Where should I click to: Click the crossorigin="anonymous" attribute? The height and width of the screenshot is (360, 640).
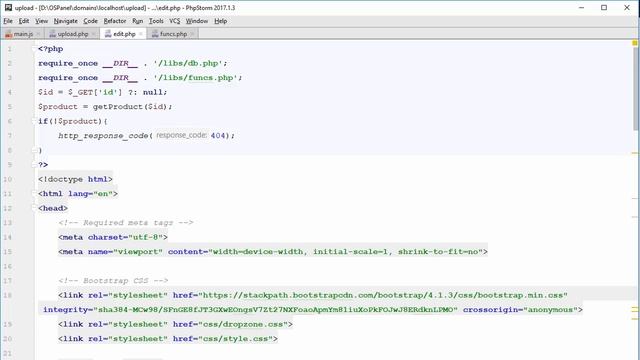click(x=520, y=310)
